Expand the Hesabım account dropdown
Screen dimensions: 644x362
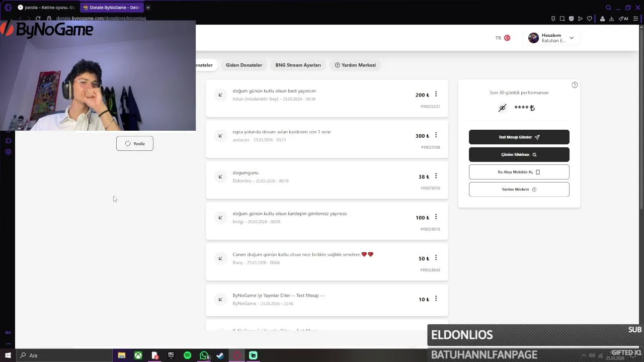coord(571,38)
